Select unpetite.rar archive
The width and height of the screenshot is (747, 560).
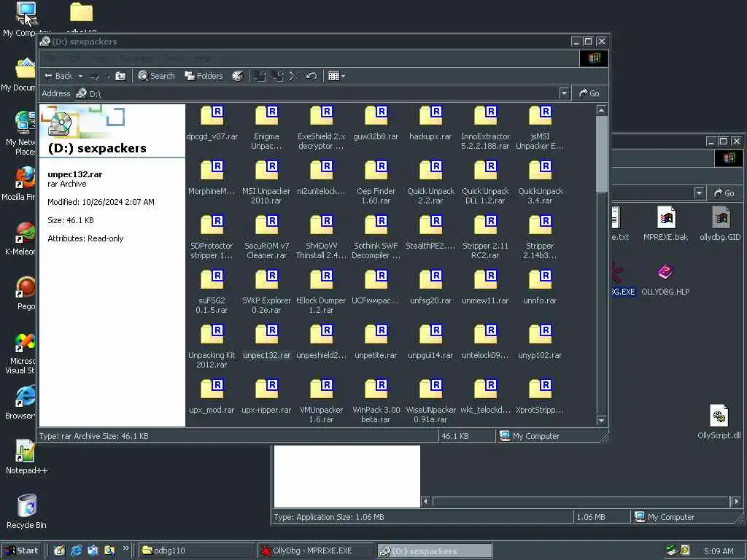pos(376,343)
